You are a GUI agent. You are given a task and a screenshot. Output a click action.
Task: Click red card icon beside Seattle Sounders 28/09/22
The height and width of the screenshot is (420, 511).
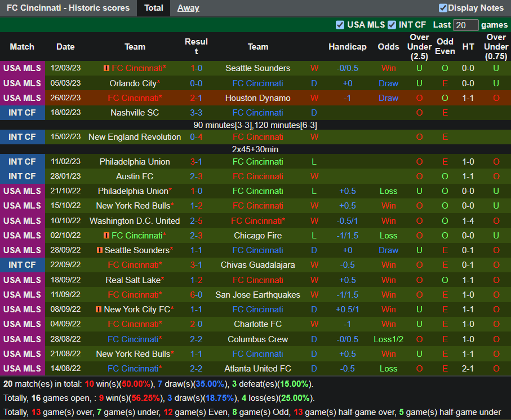click(100, 250)
